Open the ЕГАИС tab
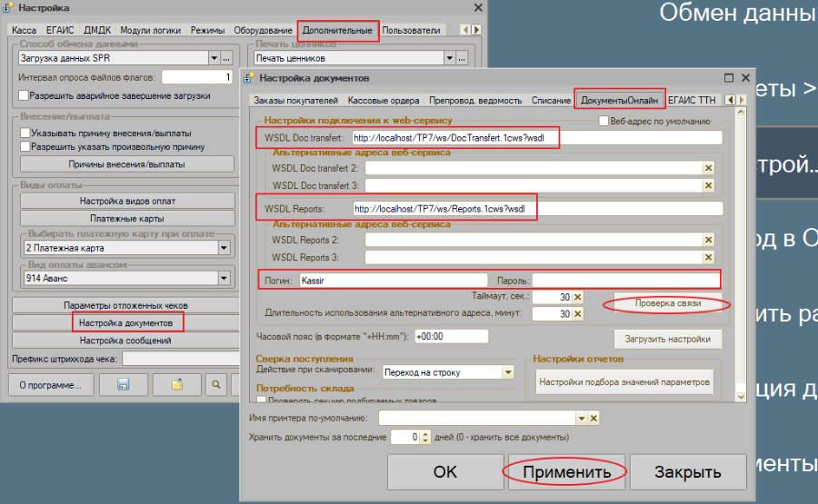This screenshot has height=504, width=818. (x=60, y=30)
